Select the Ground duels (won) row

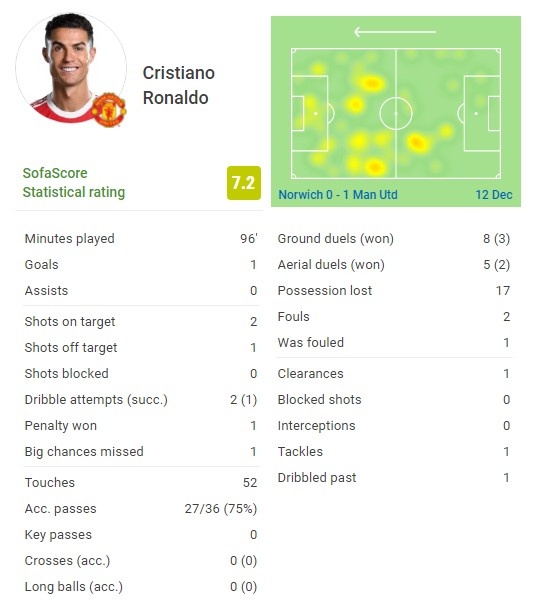pos(394,238)
